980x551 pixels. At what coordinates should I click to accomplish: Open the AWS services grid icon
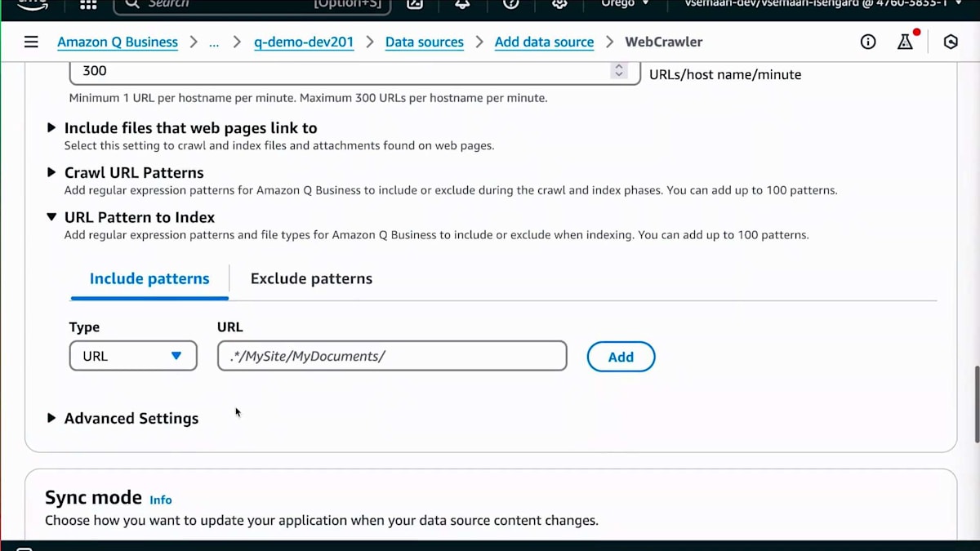pyautogui.click(x=88, y=4)
